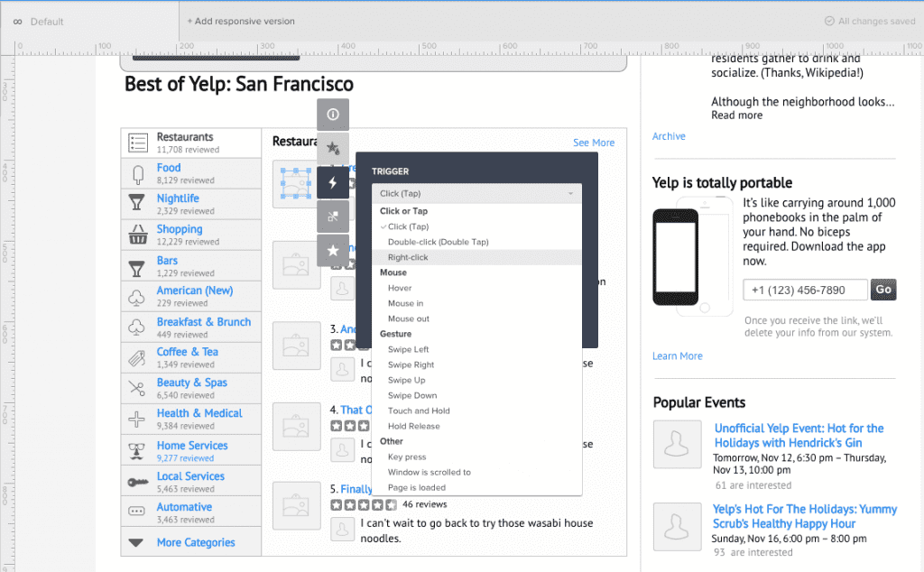This screenshot has height=572, width=924.
Task: Click the Coffee & Tea tag icon
Action: (137, 357)
